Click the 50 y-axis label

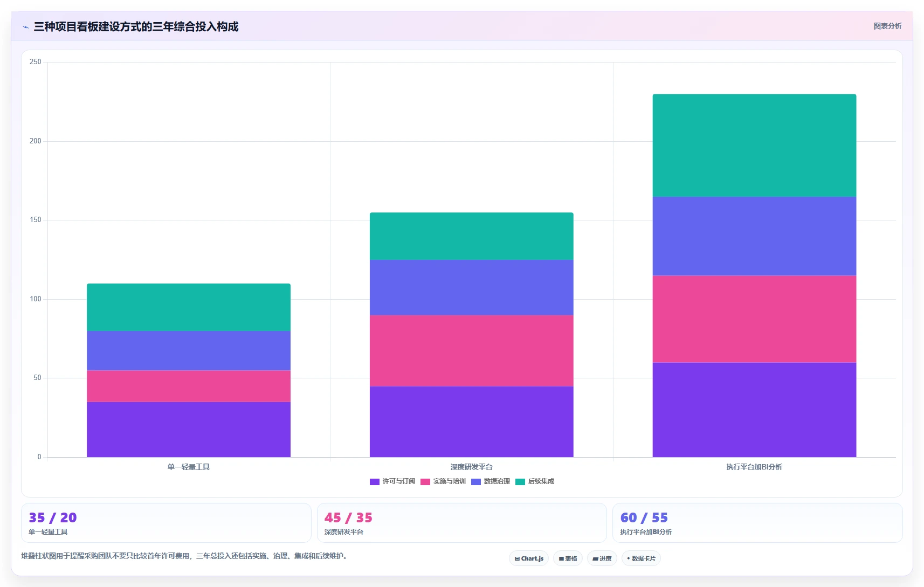tap(37, 378)
